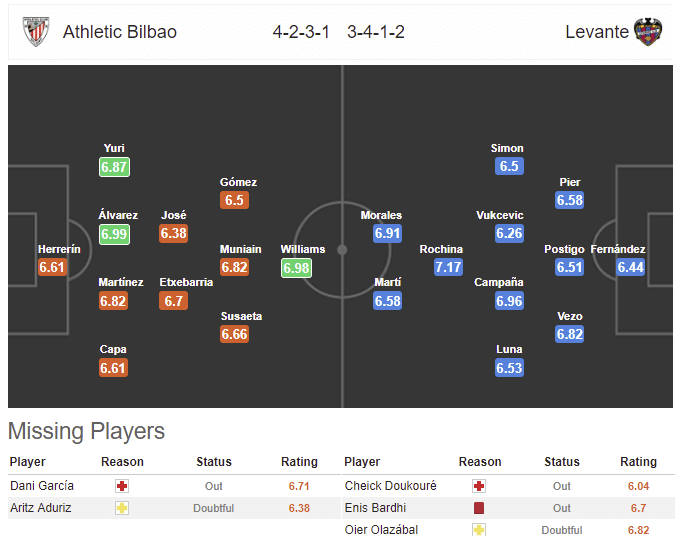
Task: Click the right table's Status column header
Action: [562, 462]
